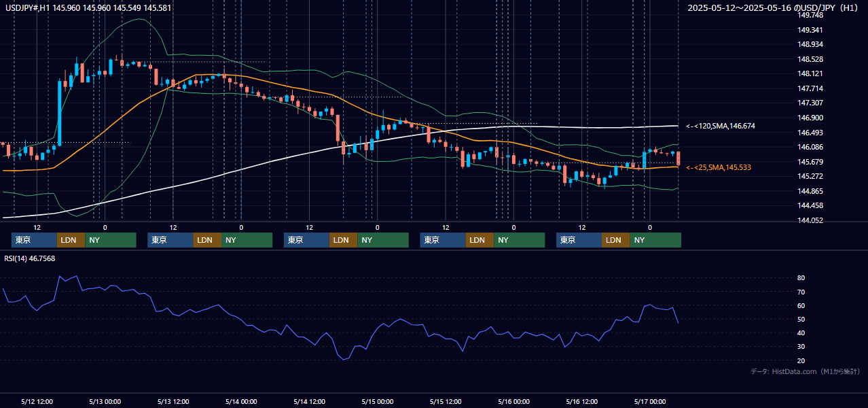
Task: Select the RSI scale value 60
Action: click(801, 305)
